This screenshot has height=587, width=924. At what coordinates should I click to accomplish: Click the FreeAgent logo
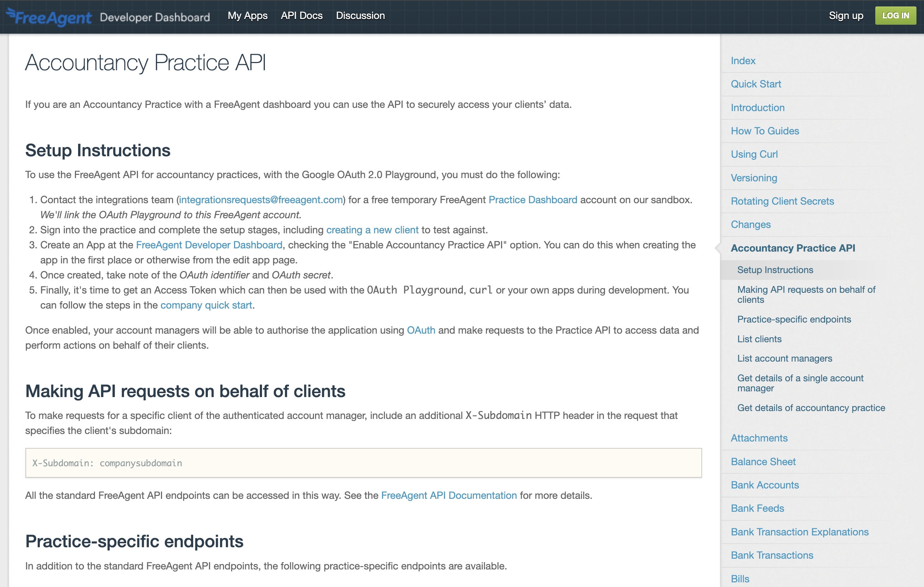49,17
